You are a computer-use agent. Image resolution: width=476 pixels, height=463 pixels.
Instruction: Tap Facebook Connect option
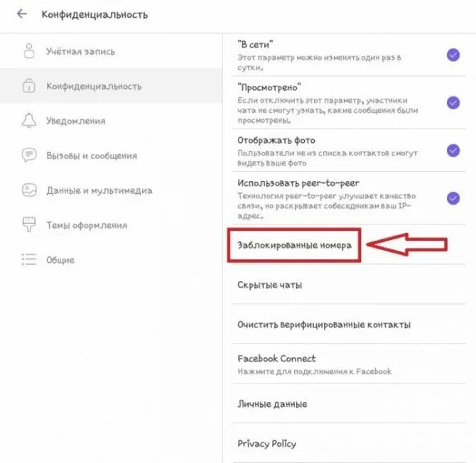[277, 359]
